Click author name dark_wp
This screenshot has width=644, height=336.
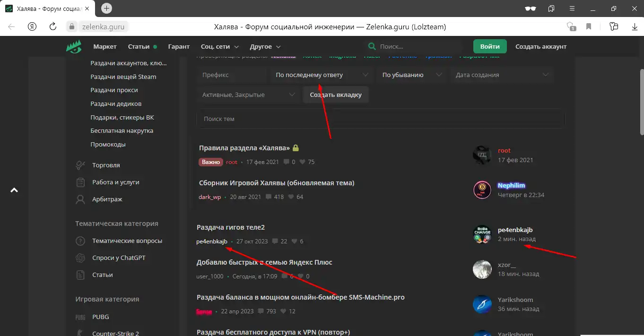coord(210,197)
